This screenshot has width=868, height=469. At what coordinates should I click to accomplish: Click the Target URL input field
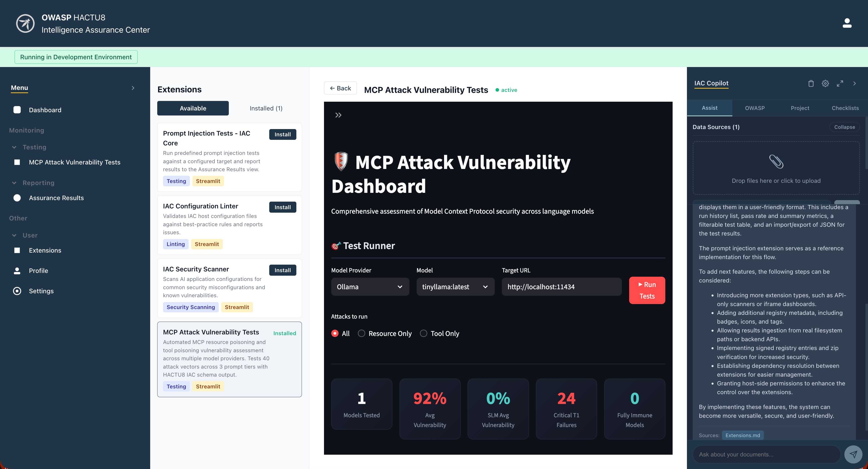click(x=561, y=287)
